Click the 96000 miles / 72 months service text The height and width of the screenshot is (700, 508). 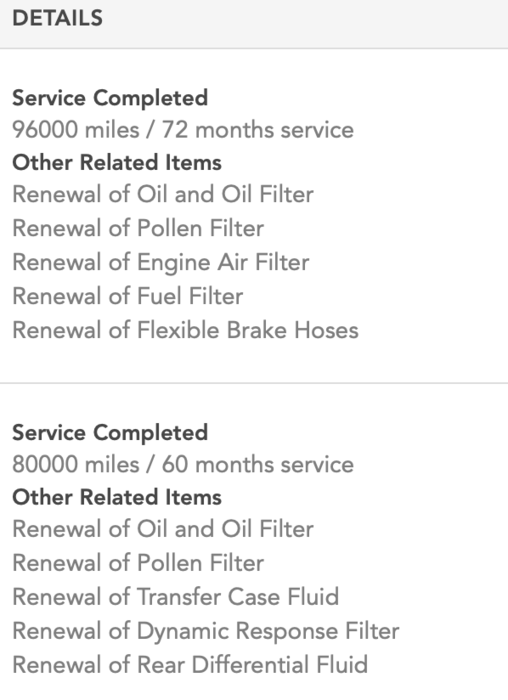pyautogui.click(x=183, y=130)
